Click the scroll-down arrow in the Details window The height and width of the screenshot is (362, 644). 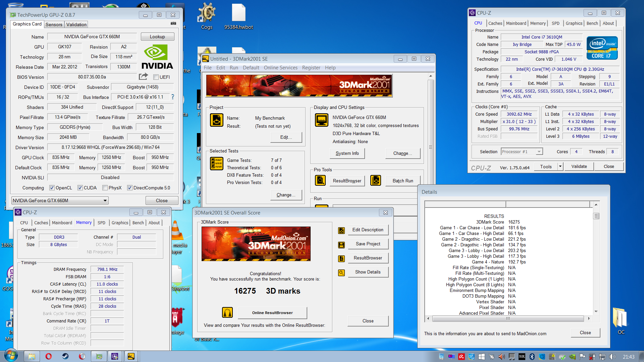point(596,311)
